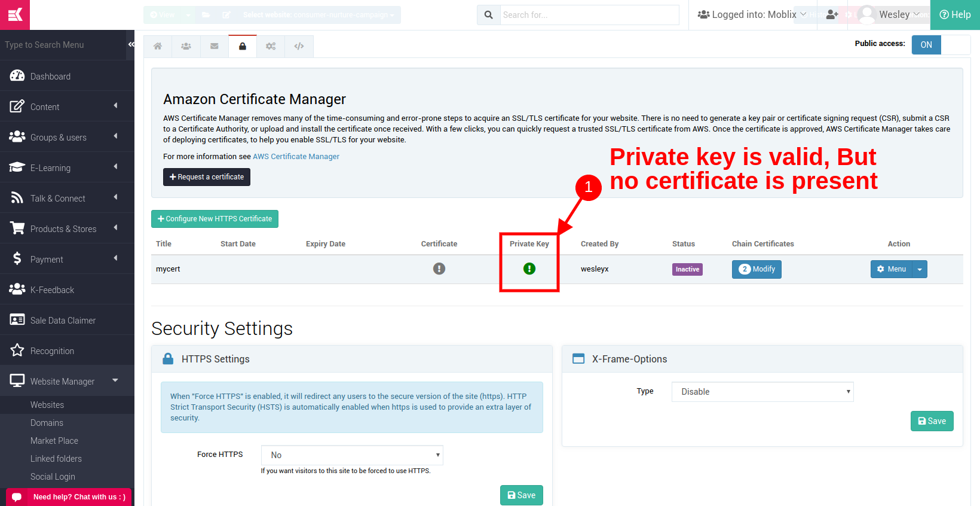Click the Kotive logo in the top-left corner
The height and width of the screenshot is (506, 980).
[x=15, y=14]
